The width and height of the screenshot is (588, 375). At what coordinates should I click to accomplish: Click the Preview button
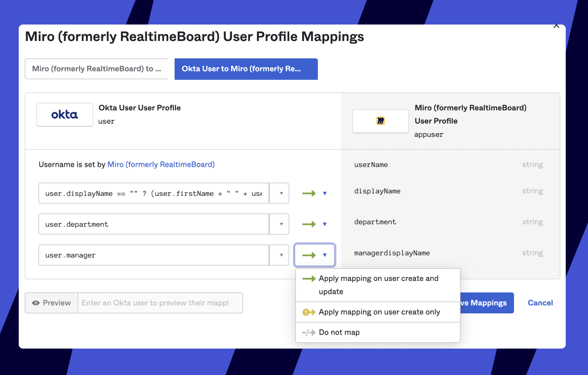point(52,303)
